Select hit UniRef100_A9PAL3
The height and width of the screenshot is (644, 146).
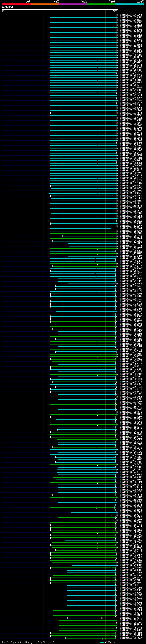(x=131, y=83)
